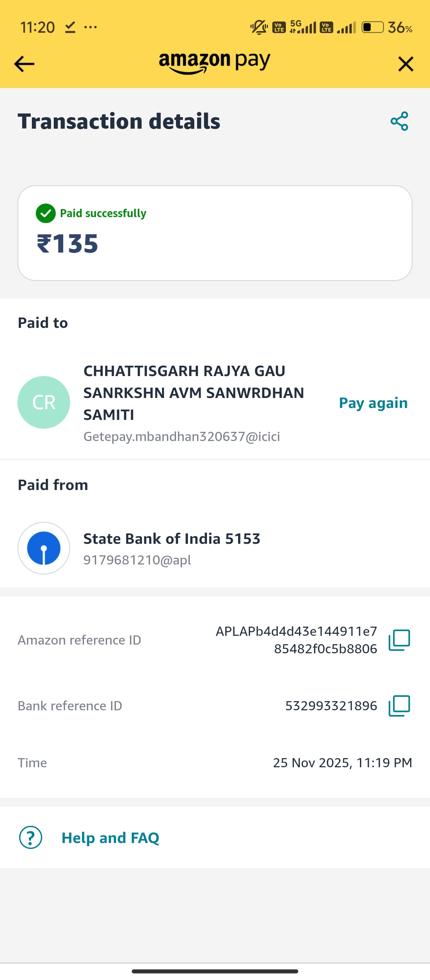Copy the Bank reference ID
Screen dimensions: 430x980
click(399, 706)
